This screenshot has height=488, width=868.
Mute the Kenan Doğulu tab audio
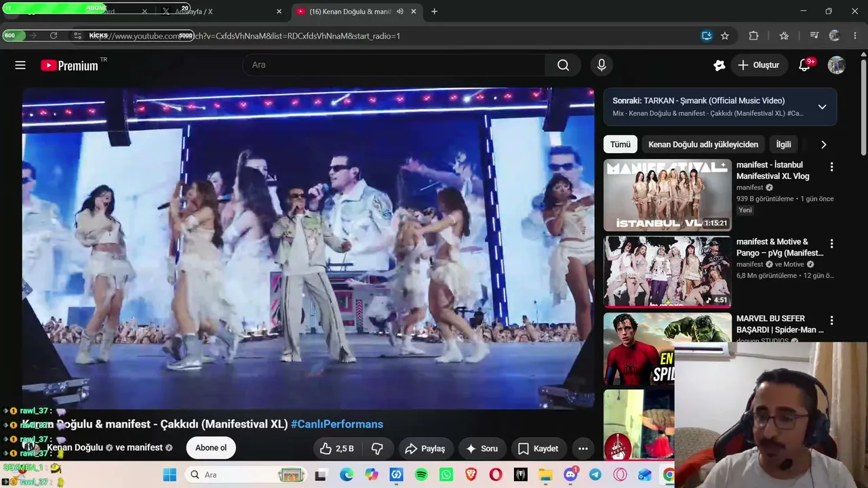click(x=400, y=12)
